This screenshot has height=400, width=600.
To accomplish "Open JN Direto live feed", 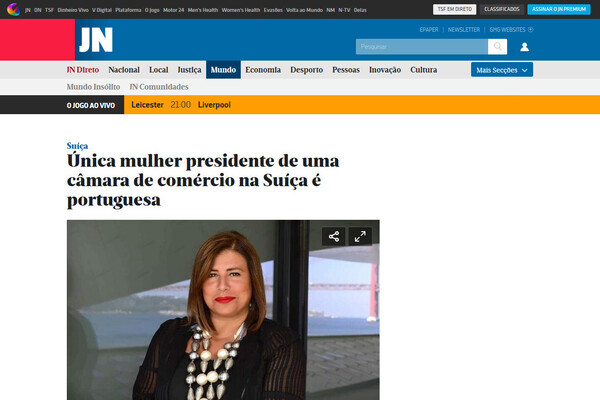I will 83,70.
